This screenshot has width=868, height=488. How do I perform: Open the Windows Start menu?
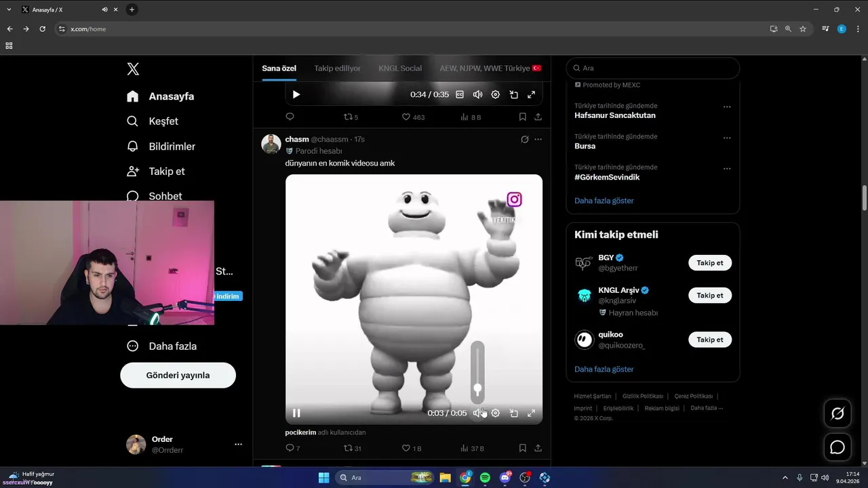click(324, 478)
